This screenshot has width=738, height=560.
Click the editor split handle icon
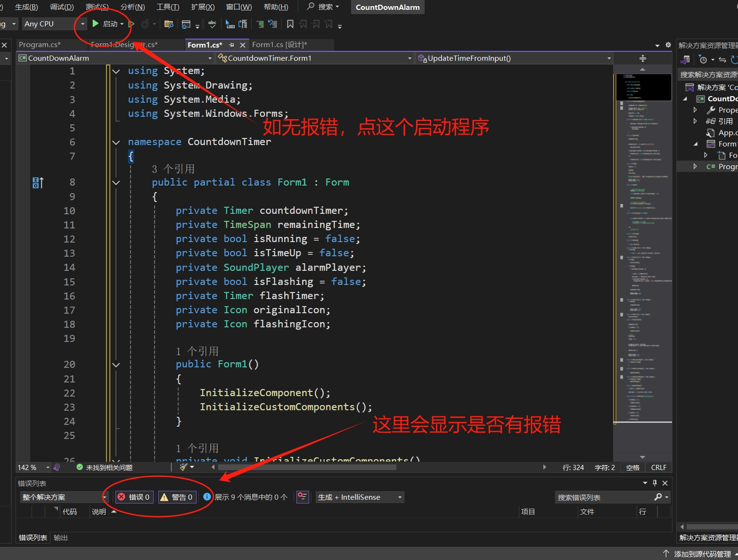(x=642, y=58)
